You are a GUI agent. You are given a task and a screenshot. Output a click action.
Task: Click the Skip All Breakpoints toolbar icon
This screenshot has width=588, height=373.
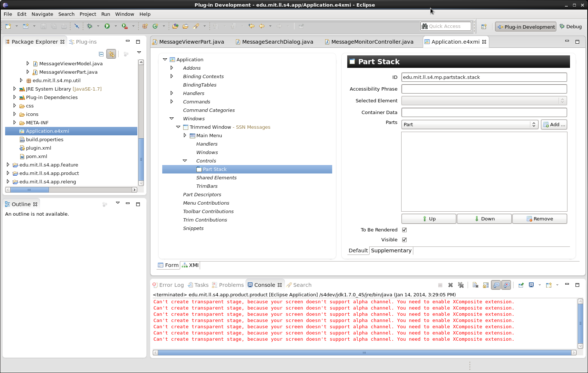coord(77,26)
